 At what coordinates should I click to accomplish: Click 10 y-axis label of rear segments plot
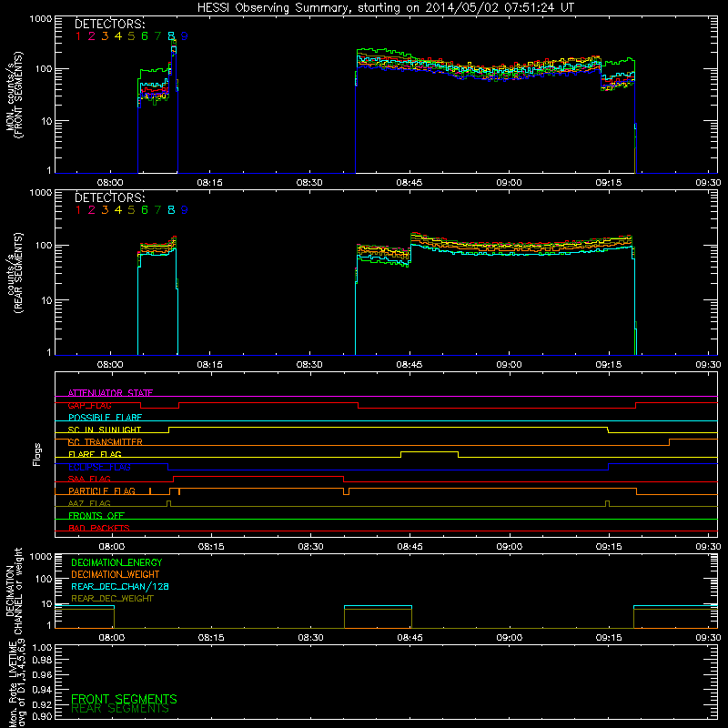(x=46, y=300)
